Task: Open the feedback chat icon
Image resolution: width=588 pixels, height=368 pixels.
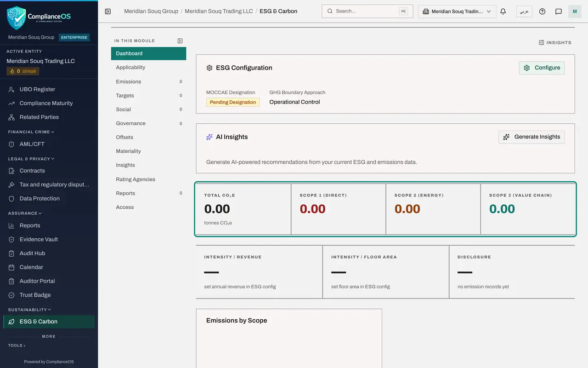Action: point(559,11)
